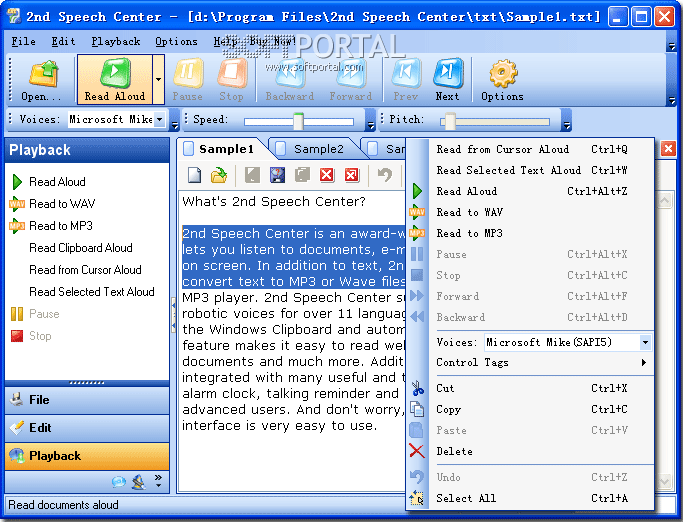The image size is (683, 522).
Task: Choose Read Aloud in the context menu
Action: coord(530,191)
